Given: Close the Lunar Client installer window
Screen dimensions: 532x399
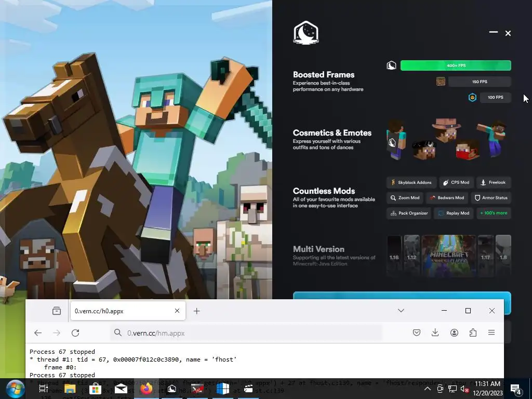Looking at the screenshot, I should pyautogui.click(x=508, y=33).
